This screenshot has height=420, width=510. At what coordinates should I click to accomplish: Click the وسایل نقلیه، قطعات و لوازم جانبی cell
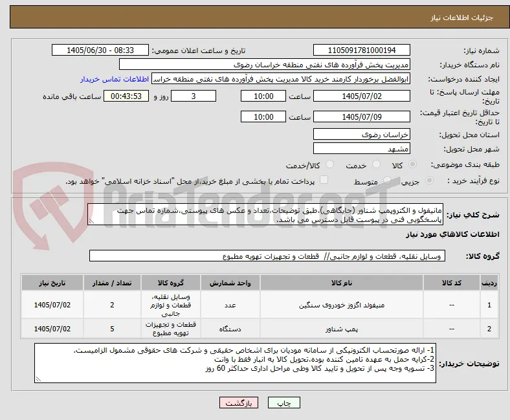[171, 305]
